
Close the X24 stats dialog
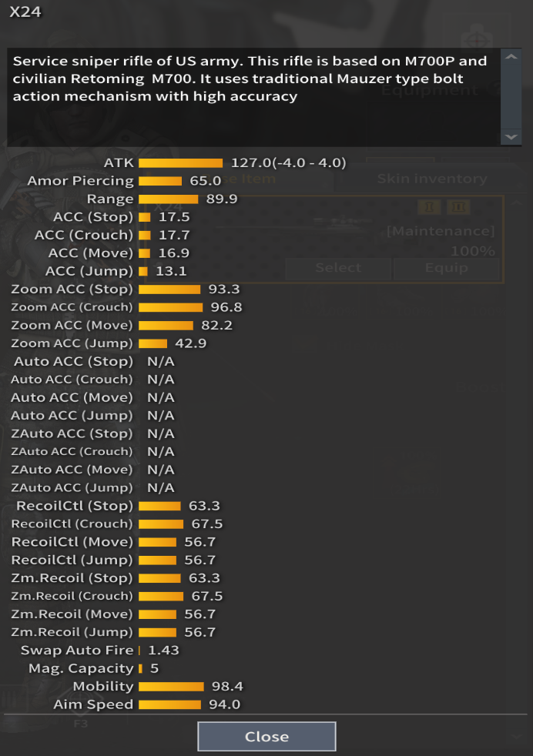[x=266, y=736]
